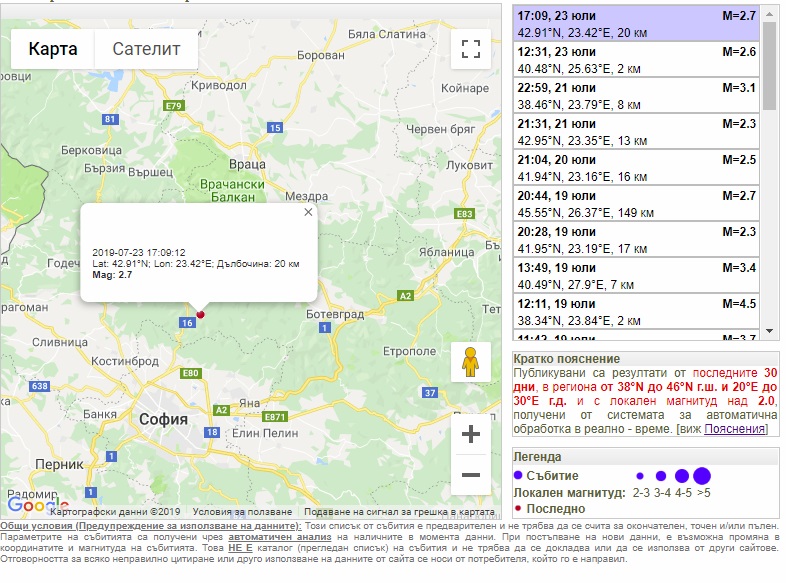Image resolution: width=786 pixels, height=583 pixels.
Task: Click event list scrollbar up arrow
Action: [x=769, y=14]
